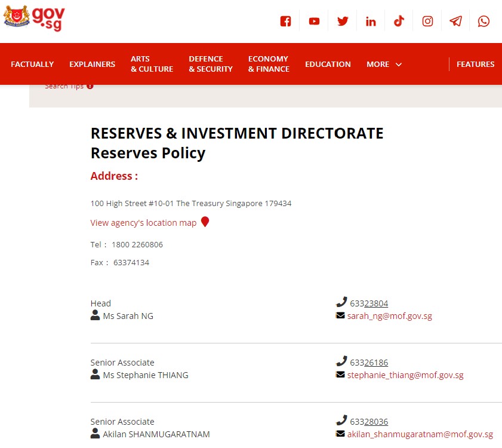Screen dimensions: 502x448
Task: Call phone number 63326186
Action: pyautogui.click(x=369, y=363)
